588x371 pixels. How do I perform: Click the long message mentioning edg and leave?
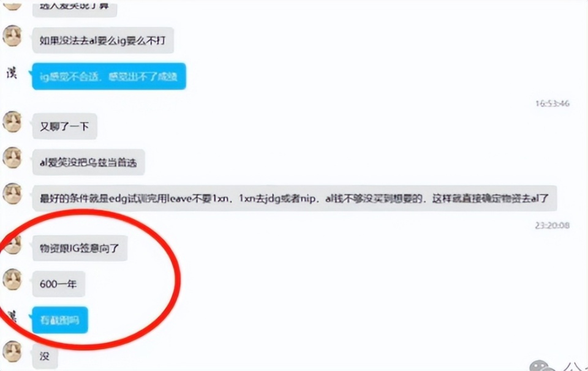point(295,198)
